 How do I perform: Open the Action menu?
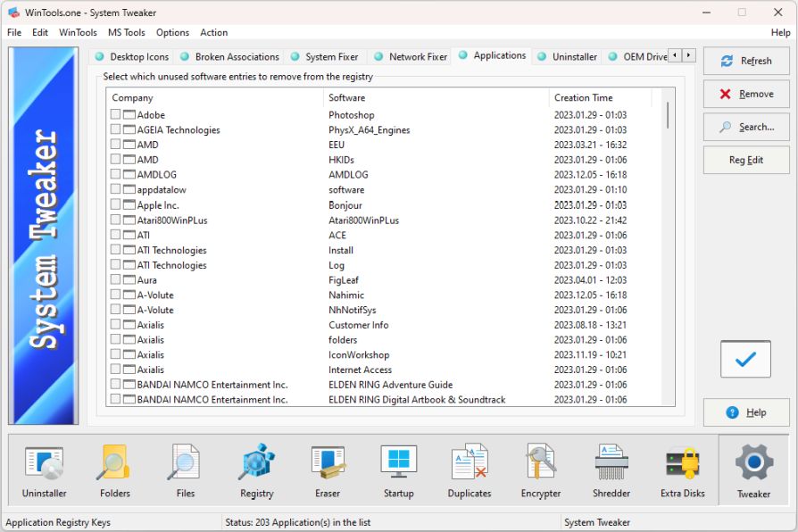tap(213, 32)
